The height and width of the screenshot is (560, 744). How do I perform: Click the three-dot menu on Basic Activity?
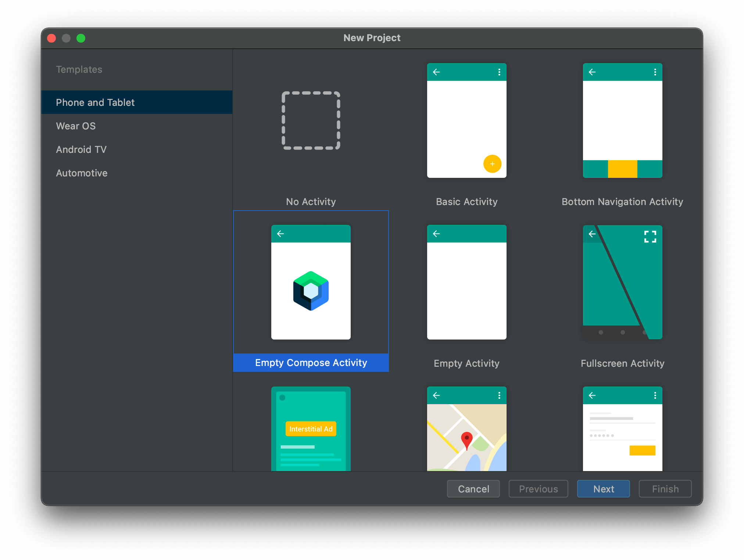[x=499, y=71]
